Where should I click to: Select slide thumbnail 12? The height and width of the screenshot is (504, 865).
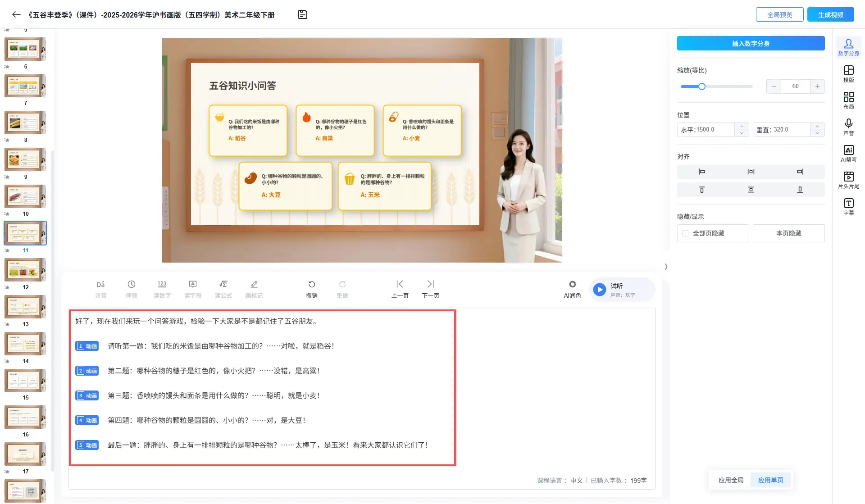(x=25, y=270)
